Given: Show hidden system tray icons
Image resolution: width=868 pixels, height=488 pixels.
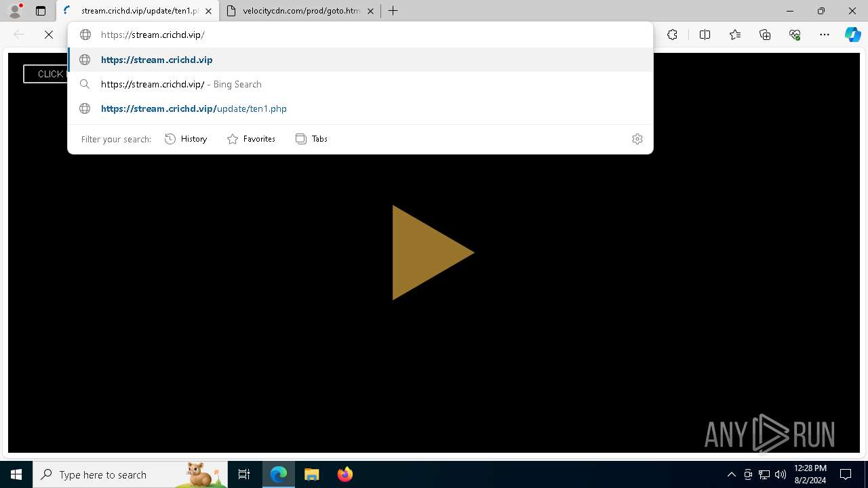Looking at the screenshot, I should pos(731,474).
